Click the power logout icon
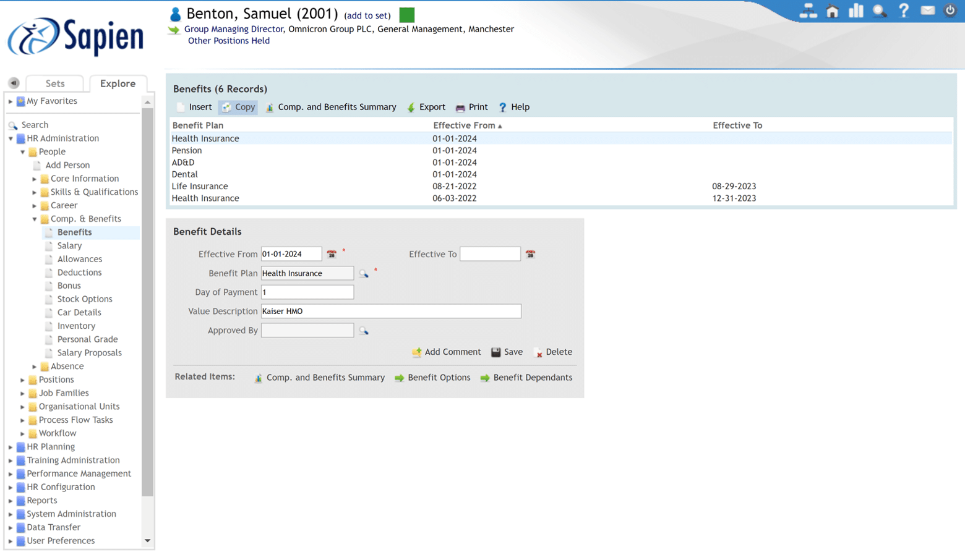965x560 pixels. click(x=950, y=11)
